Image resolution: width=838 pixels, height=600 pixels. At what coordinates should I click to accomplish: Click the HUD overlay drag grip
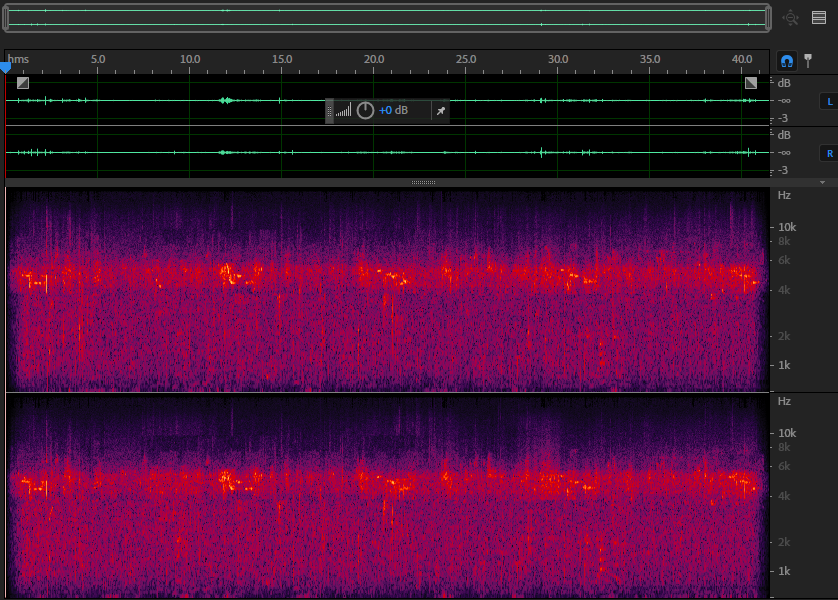pos(329,111)
